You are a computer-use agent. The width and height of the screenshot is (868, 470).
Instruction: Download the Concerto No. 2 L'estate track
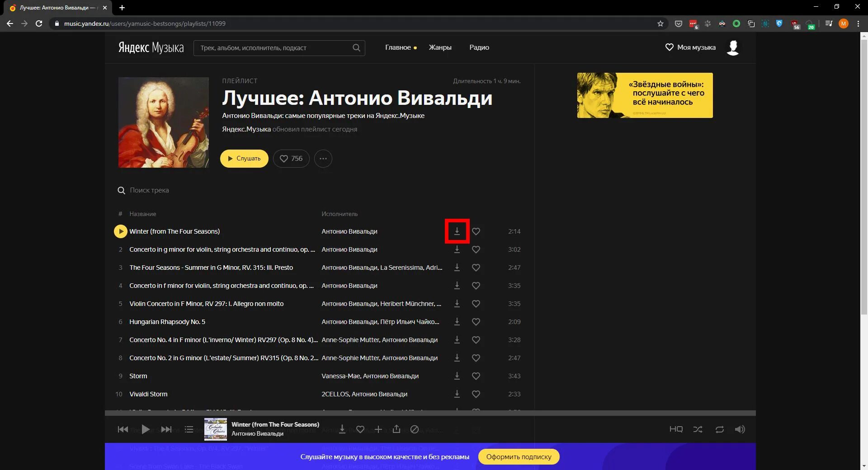[x=457, y=358]
